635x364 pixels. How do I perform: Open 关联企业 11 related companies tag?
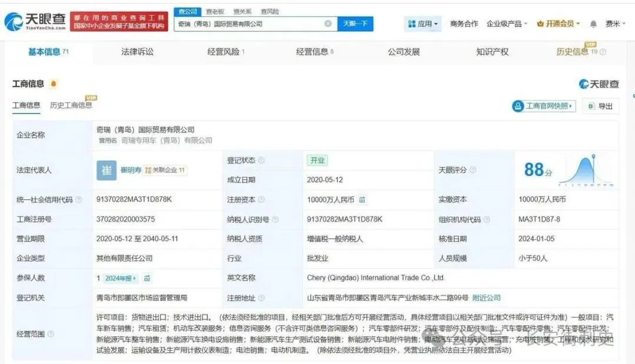tap(165, 170)
